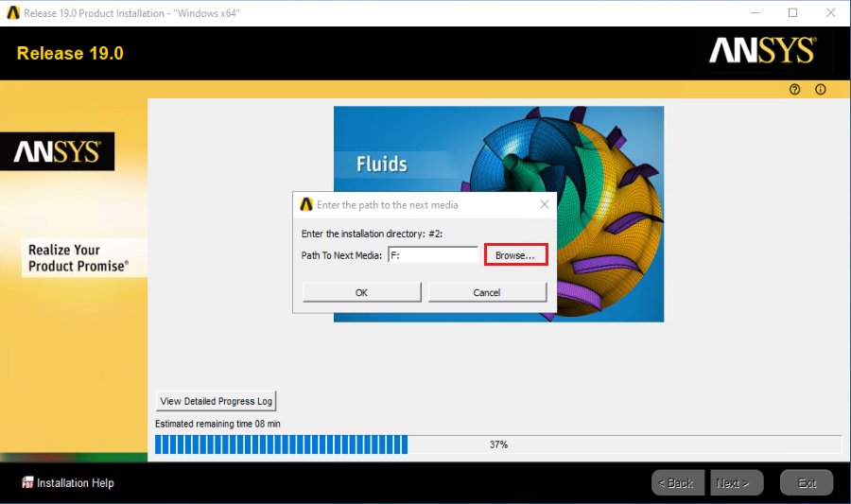Close the Release 19.0 installer window

click(830, 12)
